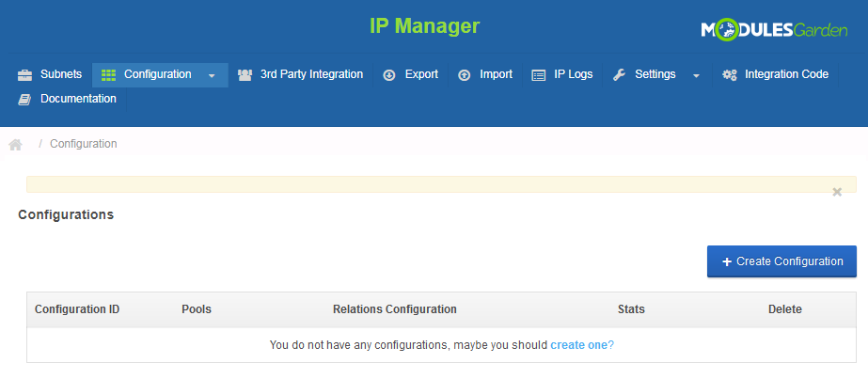The image size is (868, 379).
Task: Click the Configuration ID column header
Action: pos(77,309)
